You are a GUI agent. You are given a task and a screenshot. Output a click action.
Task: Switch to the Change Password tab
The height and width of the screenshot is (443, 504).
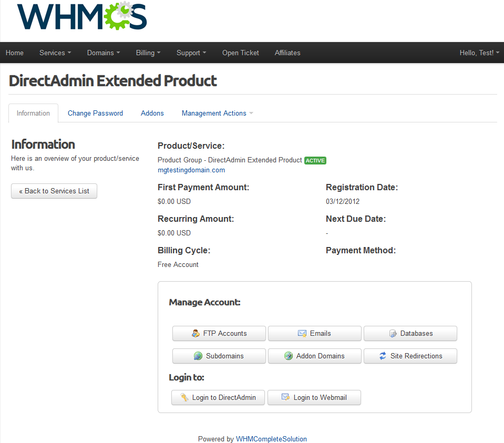pyautogui.click(x=95, y=114)
